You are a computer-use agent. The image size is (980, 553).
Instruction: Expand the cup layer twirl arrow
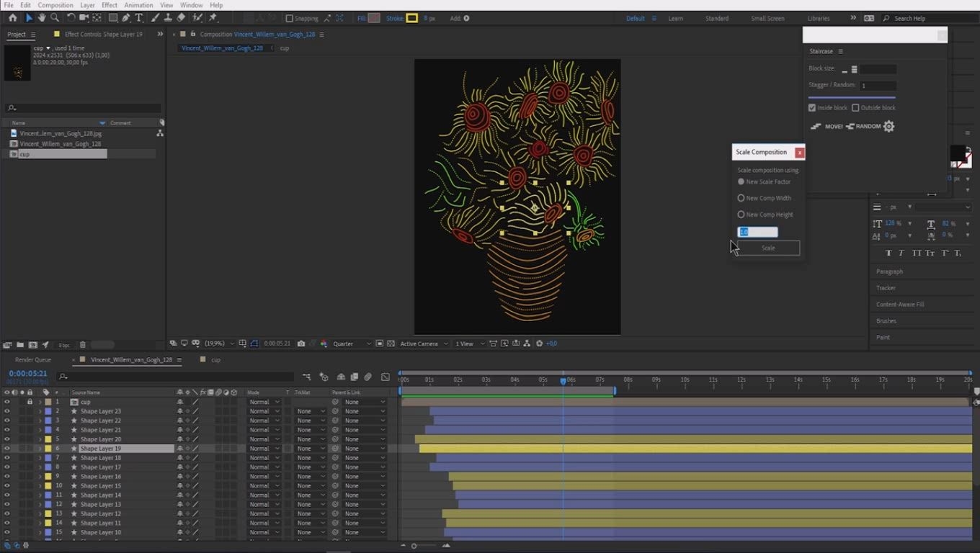coord(40,402)
